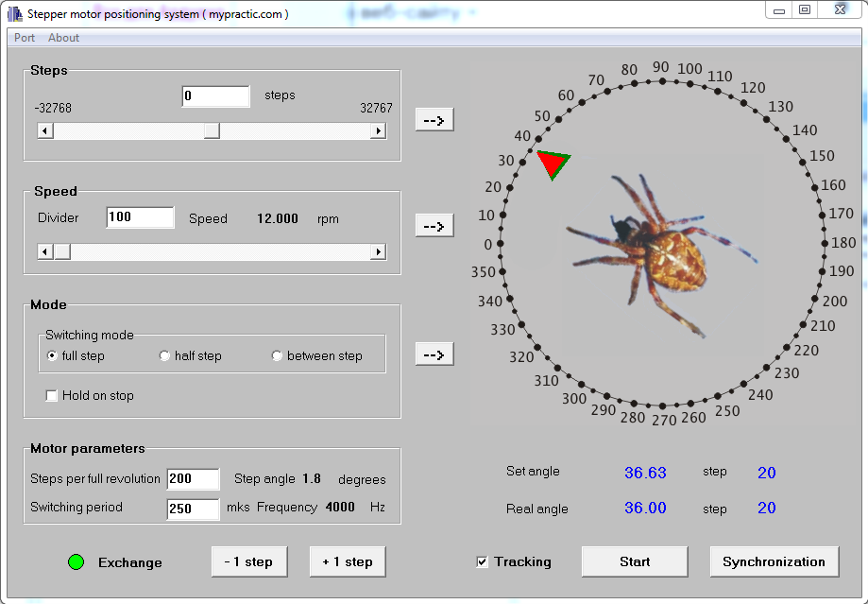Image resolution: width=868 pixels, height=604 pixels.
Task: Send mode setting with the arrow button
Action: [x=434, y=354]
